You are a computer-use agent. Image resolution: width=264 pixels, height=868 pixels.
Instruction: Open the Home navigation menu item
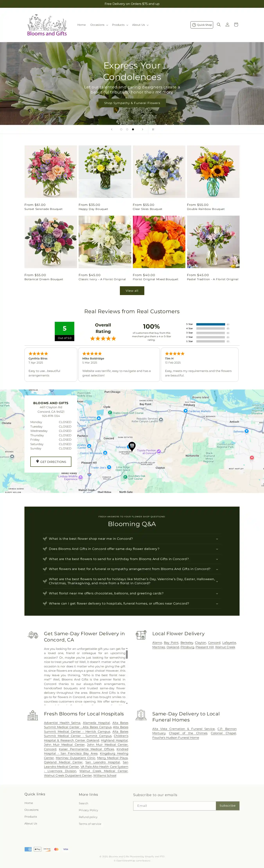point(81,25)
